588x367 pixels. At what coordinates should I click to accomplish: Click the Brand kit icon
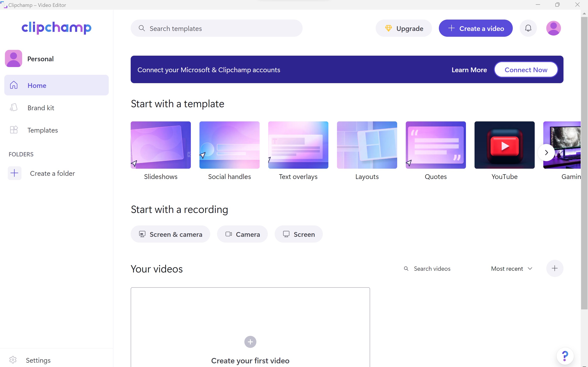point(14,107)
